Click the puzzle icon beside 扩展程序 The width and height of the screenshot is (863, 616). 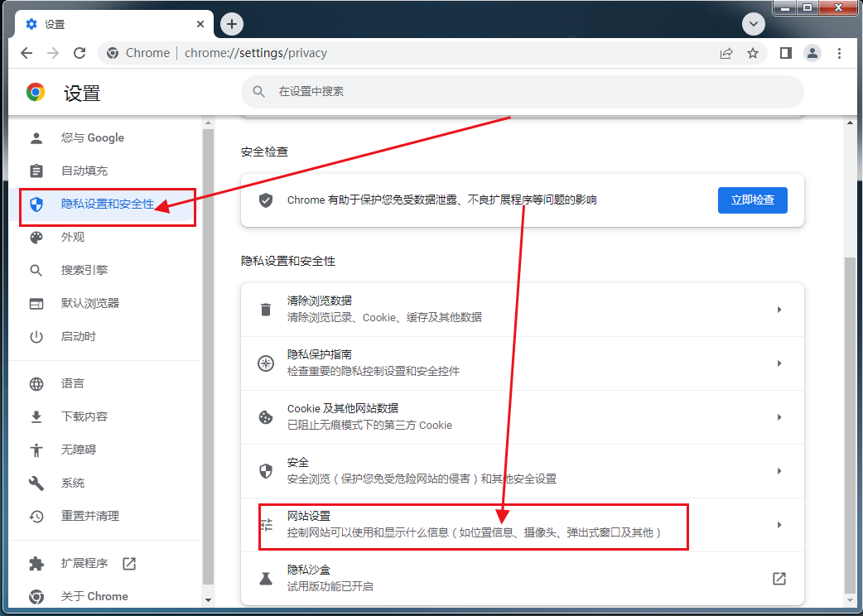[36, 564]
